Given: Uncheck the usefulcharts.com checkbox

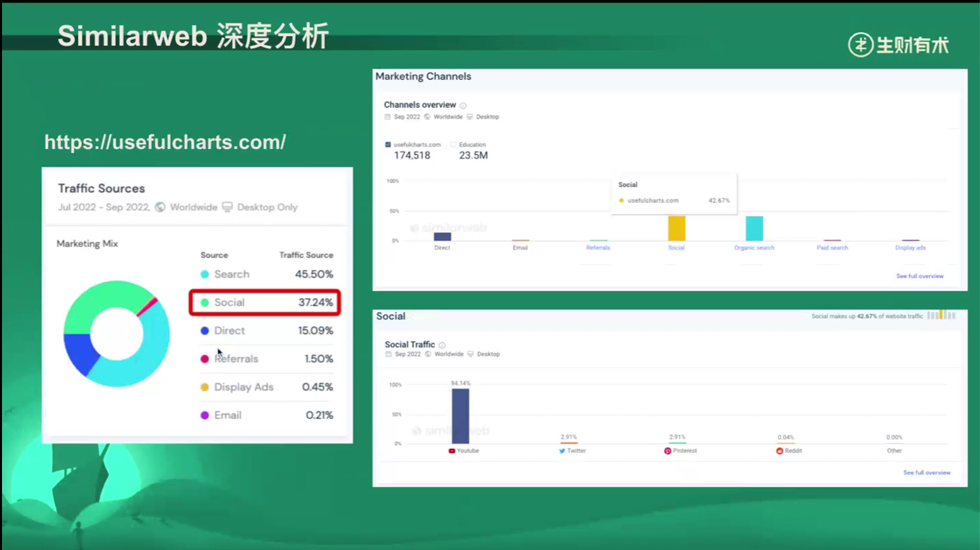Looking at the screenshot, I should (388, 144).
